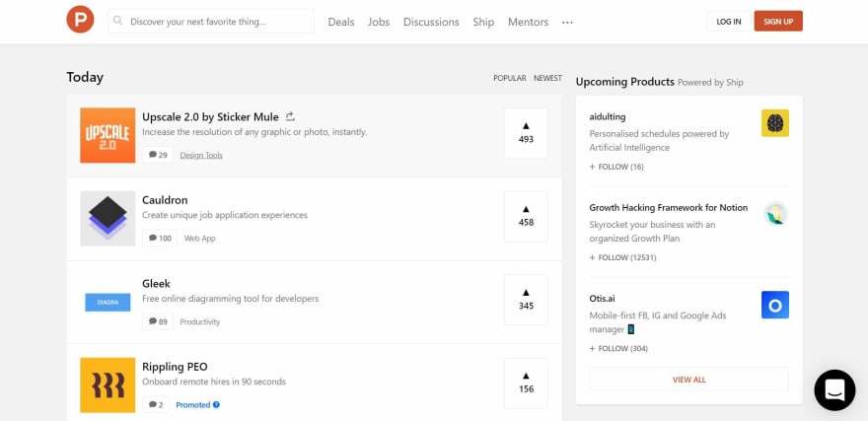Focus the Discover search field

pyautogui.click(x=211, y=22)
